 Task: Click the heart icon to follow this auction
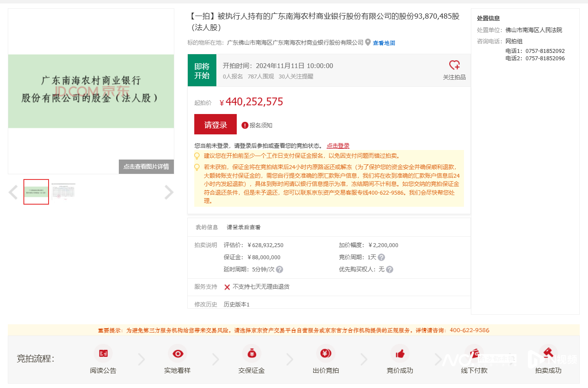pos(454,65)
